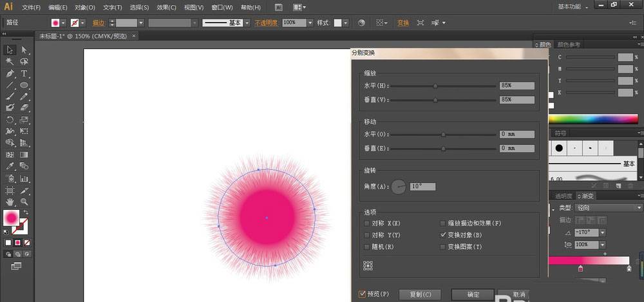
Task: Enable the 对称 X(X) checkbox
Action: pyautogui.click(x=367, y=223)
